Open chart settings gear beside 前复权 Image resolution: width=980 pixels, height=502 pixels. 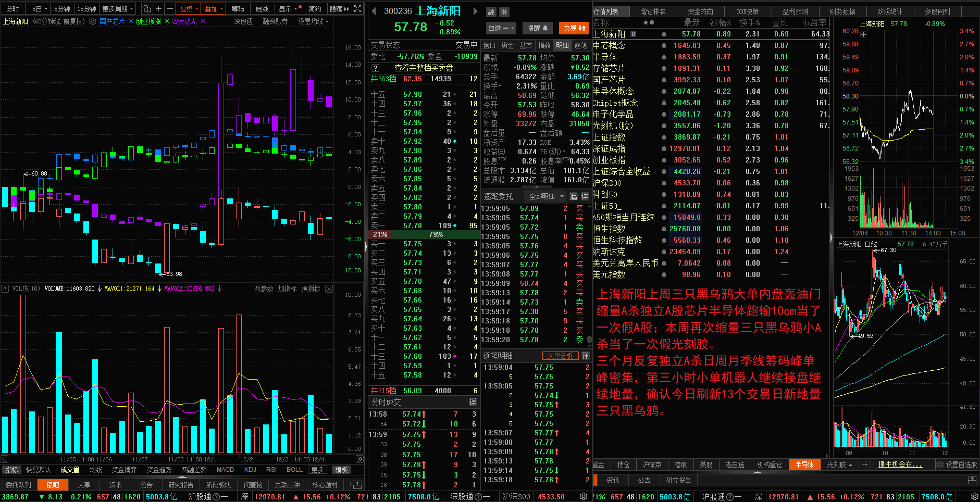click(x=93, y=21)
